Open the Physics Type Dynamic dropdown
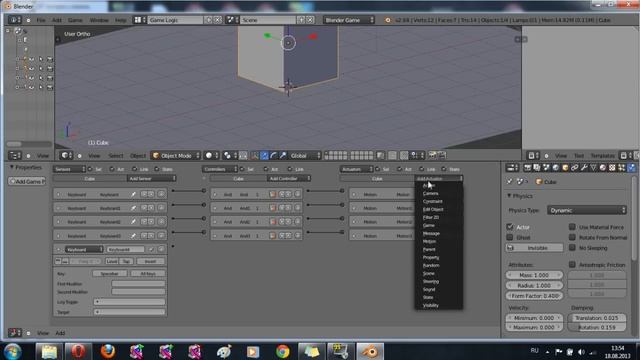Screen dimensions: 640x360 (x=587, y=210)
